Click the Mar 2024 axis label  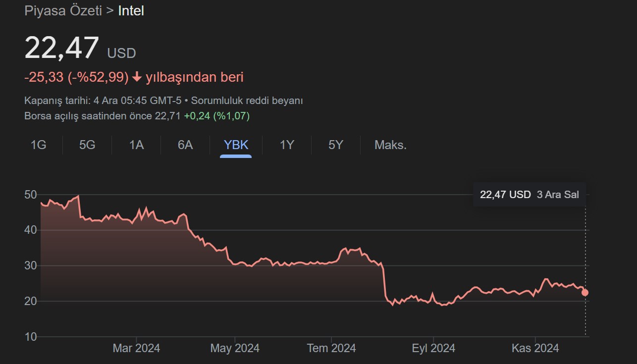136,348
